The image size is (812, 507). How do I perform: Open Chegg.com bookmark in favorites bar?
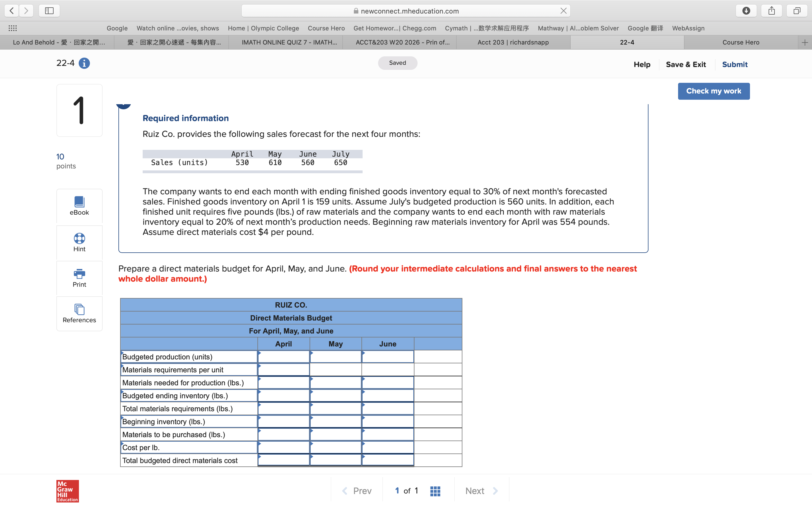395,28
